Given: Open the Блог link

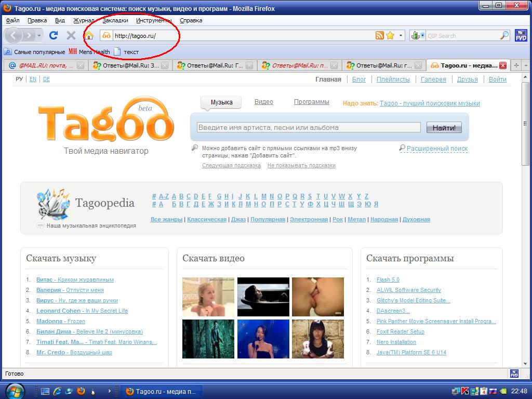Looking at the screenshot, I should (x=359, y=79).
